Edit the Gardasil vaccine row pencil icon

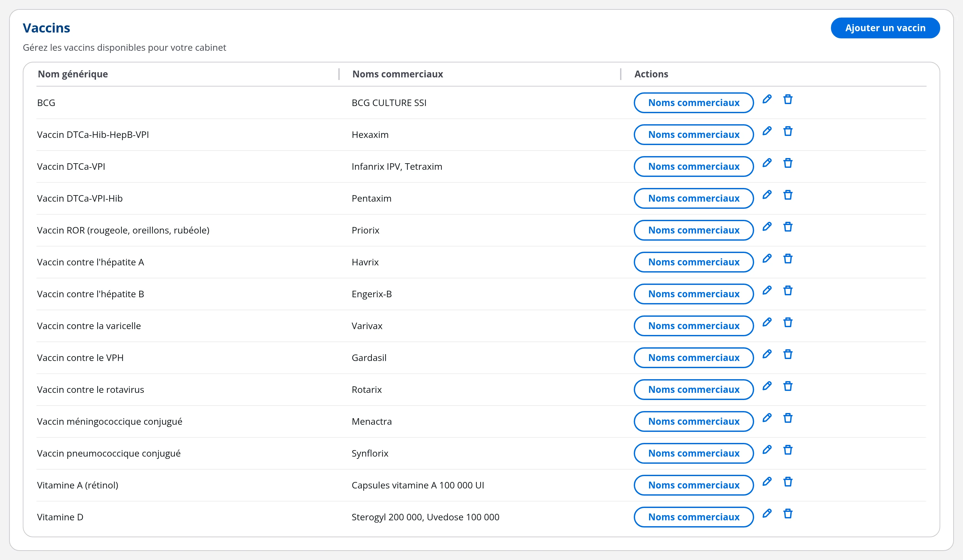[766, 354]
